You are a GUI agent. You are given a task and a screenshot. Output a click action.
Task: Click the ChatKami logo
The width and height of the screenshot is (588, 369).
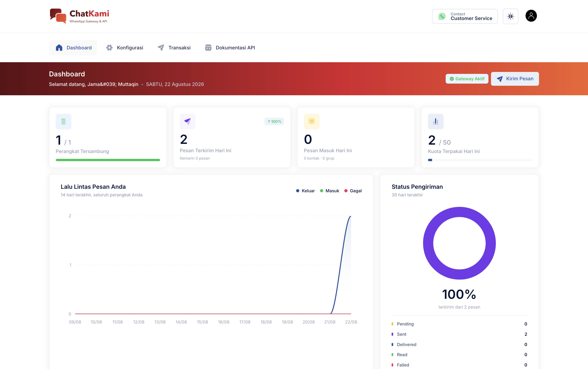tap(79, 16)
